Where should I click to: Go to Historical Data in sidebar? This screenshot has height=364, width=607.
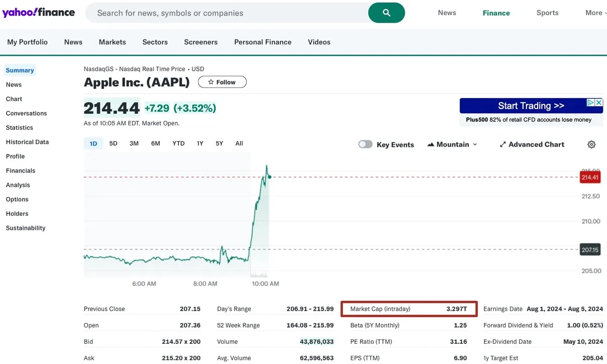pos(27,142)
